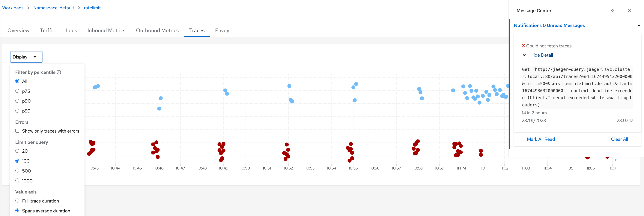Navigate to Workloads via breadcrumb
Screen dimensions: 644x216
(x=13, y=8)
